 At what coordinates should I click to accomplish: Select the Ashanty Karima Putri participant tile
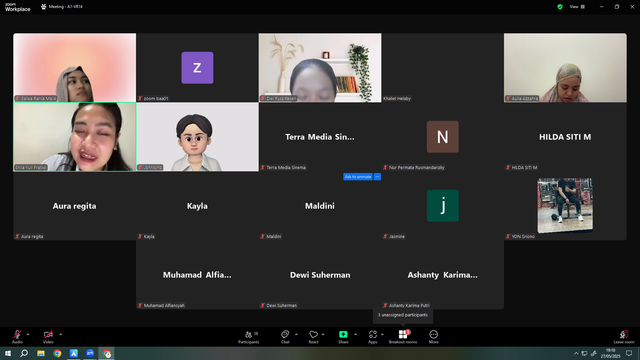[x=442, y=275]
